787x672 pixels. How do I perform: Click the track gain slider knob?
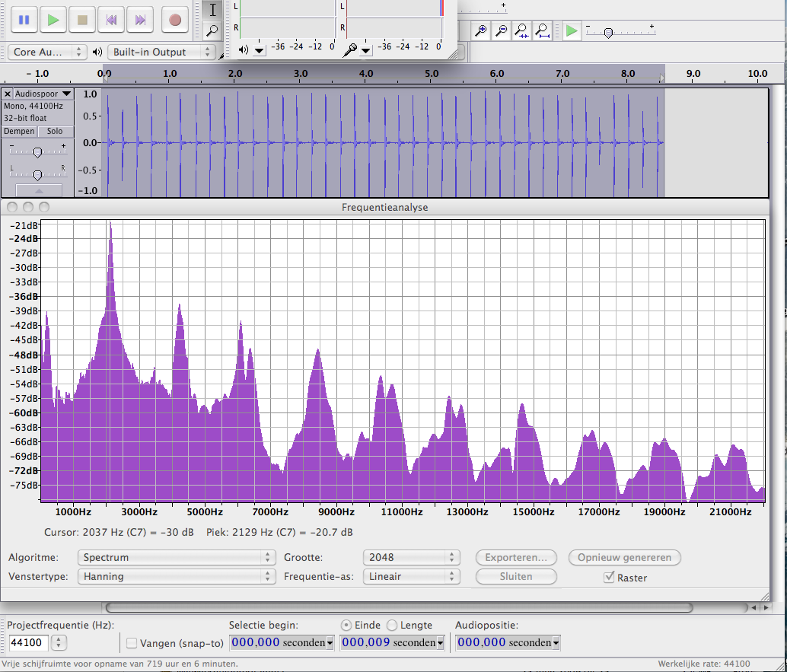click(x=37, y=152)
